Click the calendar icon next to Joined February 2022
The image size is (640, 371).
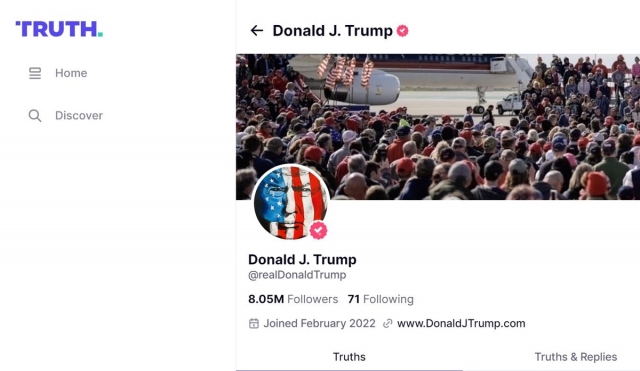[254, 324]
